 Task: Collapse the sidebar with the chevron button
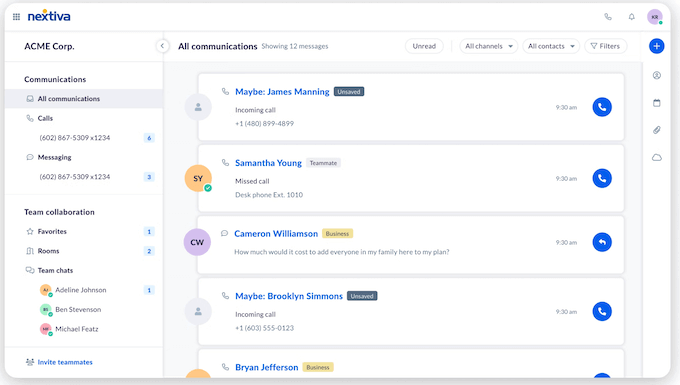tap(162, 46)
